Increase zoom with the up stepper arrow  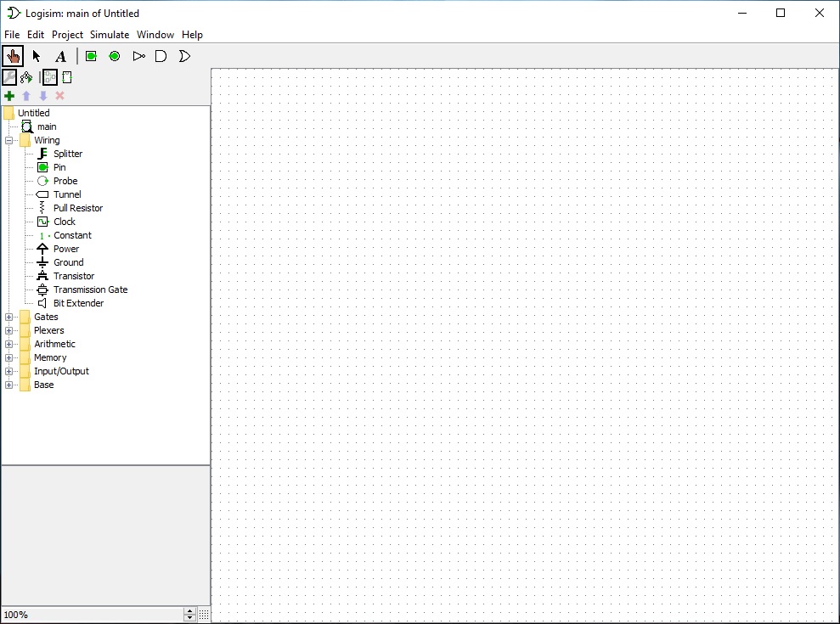pyautogui.click(x=189, y=611)
